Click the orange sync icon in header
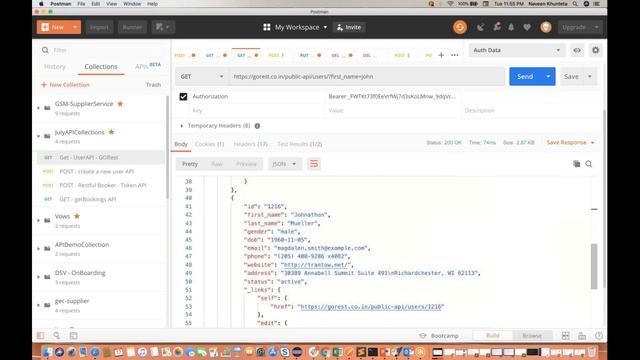Screen dimensions: 640x360 pos(460,27)
